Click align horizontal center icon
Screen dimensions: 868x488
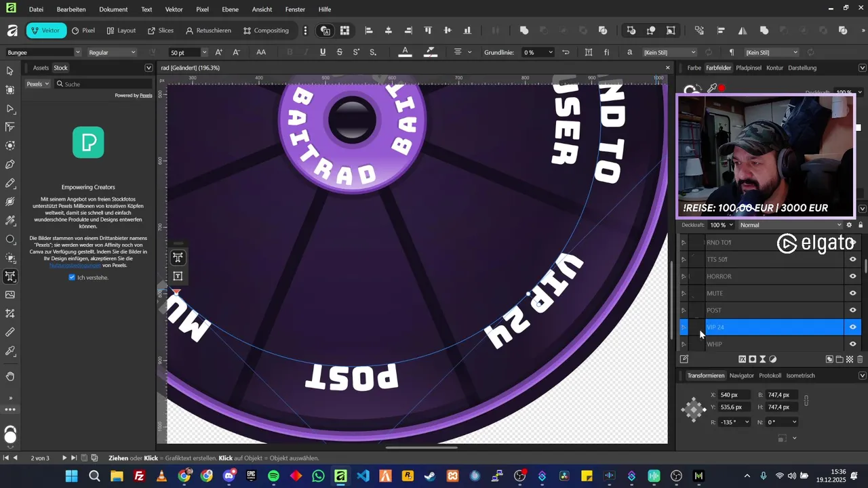point(388,30)
